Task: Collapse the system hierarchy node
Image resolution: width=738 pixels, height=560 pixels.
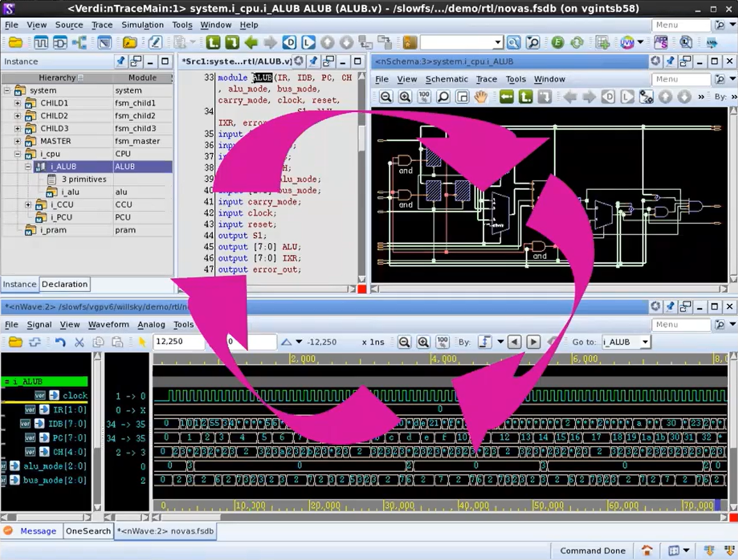Action: pyautogui.click(x=6, y=90)
